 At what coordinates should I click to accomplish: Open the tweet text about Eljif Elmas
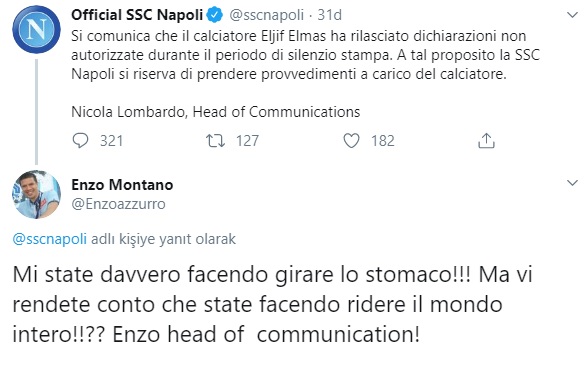(x=305, y=55)
